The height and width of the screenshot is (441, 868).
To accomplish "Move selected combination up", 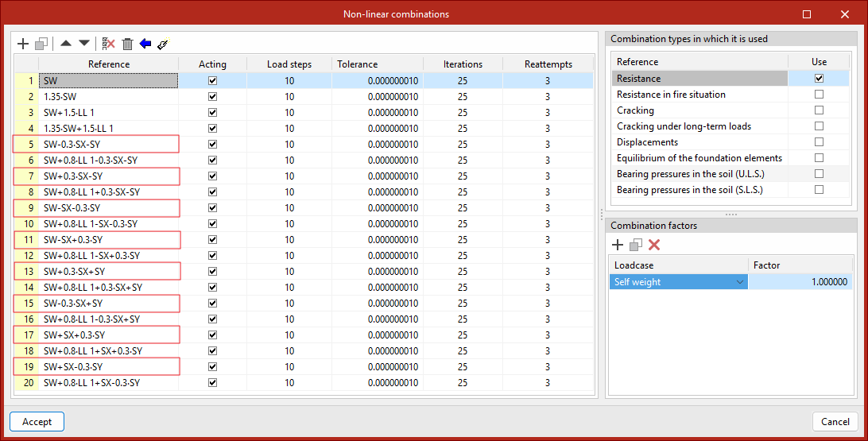I will click(66, 43).
